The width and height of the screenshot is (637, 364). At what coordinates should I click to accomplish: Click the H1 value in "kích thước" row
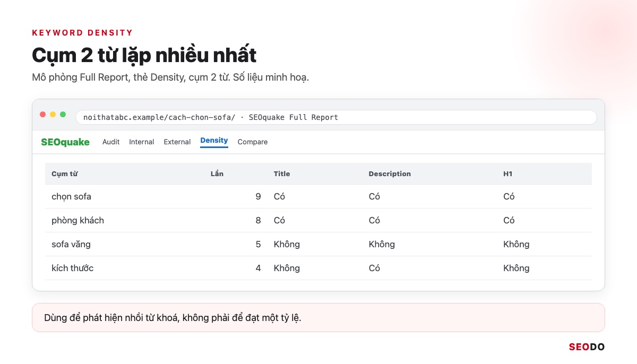tap(516, 268)
